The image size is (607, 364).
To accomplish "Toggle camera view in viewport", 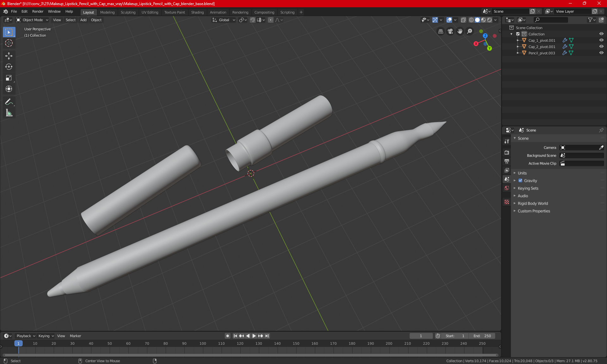I will pyautogui.click(x=450, y=31).
